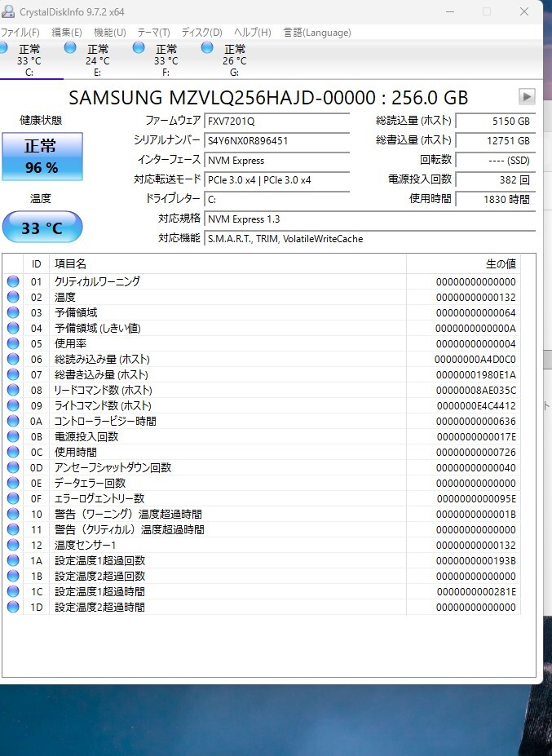Image resolution: width=552 pixels, height=756 pixels.
Task: Open the ディスク(D) menu
Action: pyautogui.click(x=201, y=33)
